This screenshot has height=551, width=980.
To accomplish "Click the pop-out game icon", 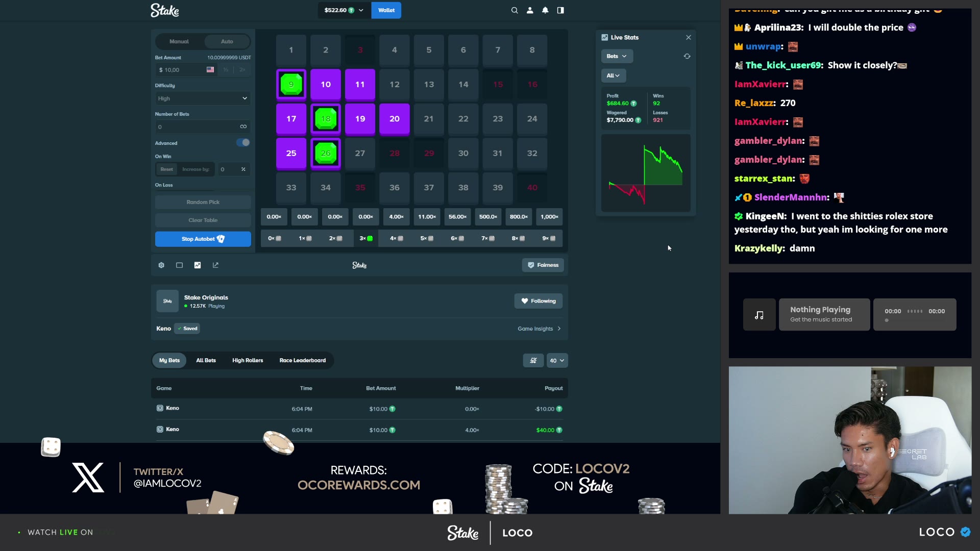I will [215, 265].
